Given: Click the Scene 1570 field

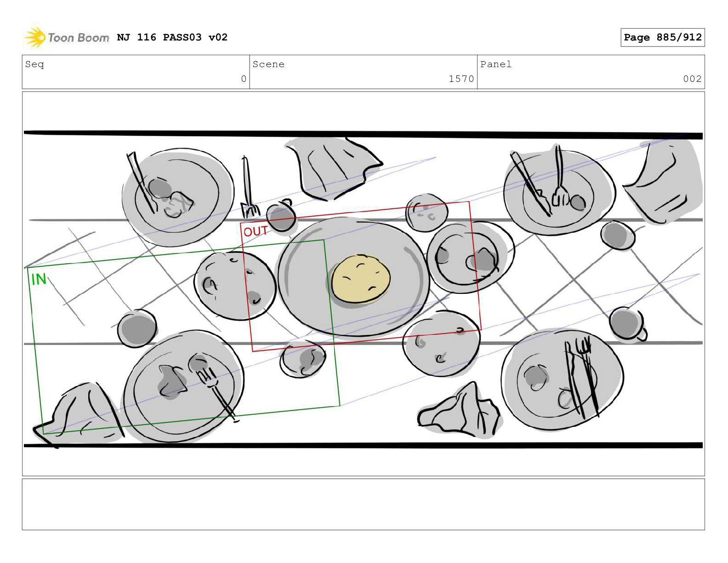Looking at the screenshot, I should pos(363,72).
